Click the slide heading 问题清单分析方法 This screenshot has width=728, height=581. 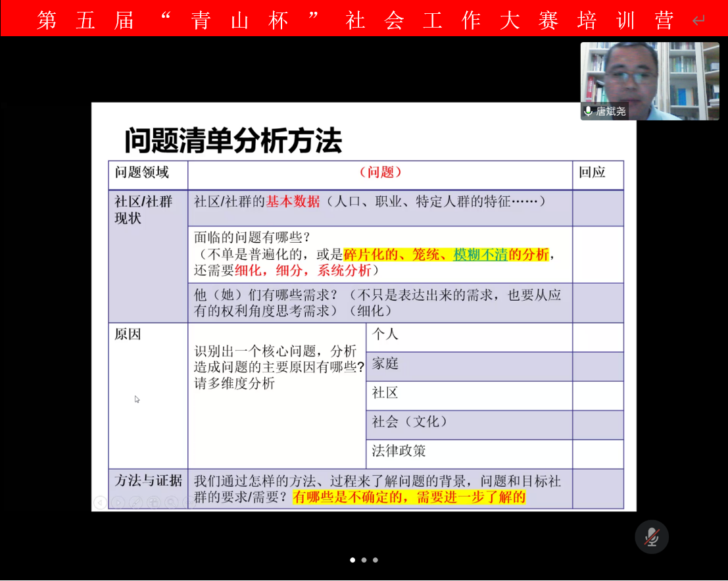[233, 141]
